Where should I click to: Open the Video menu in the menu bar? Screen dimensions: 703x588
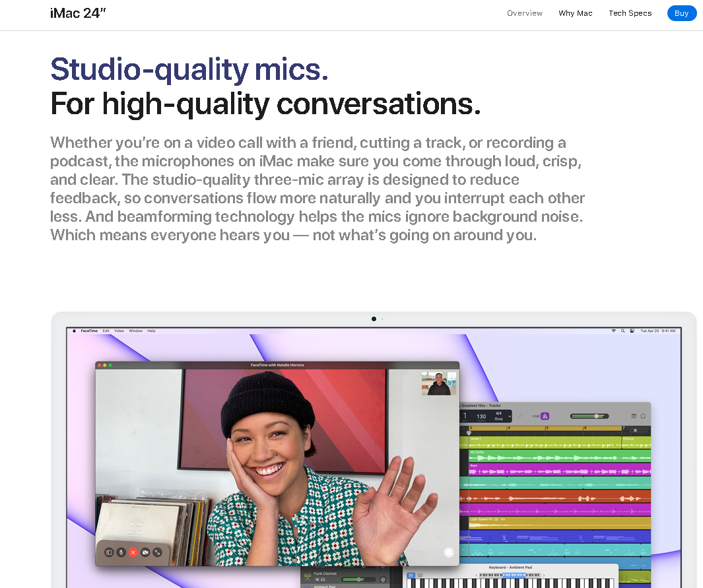119,331
